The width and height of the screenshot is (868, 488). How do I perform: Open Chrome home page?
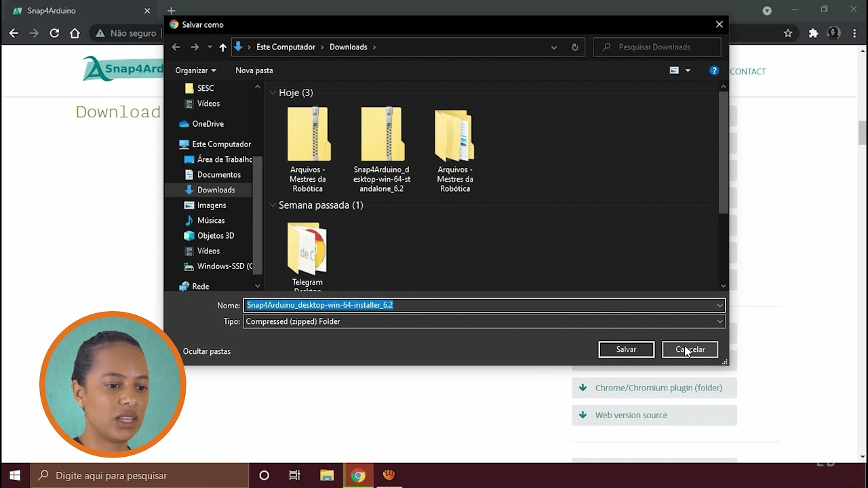click(x=75, y=33)
